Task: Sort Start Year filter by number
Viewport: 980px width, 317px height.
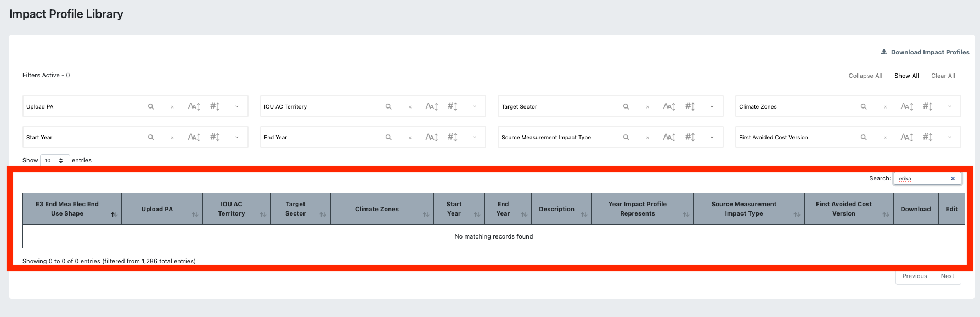Action: [215, 137]
